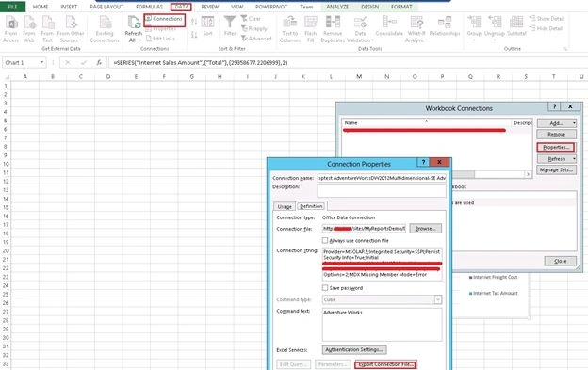This screenshot has width=588, height=370.
Task: Open the Consolidate tool
Action: pyautogui.click(x=389, y=22)
